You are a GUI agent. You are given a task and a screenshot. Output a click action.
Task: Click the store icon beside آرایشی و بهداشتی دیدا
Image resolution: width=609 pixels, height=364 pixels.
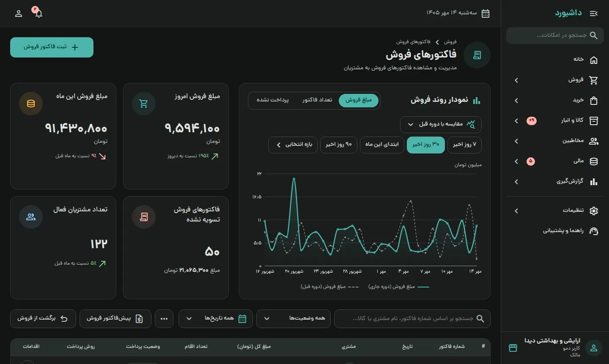[x=513, y=348]
